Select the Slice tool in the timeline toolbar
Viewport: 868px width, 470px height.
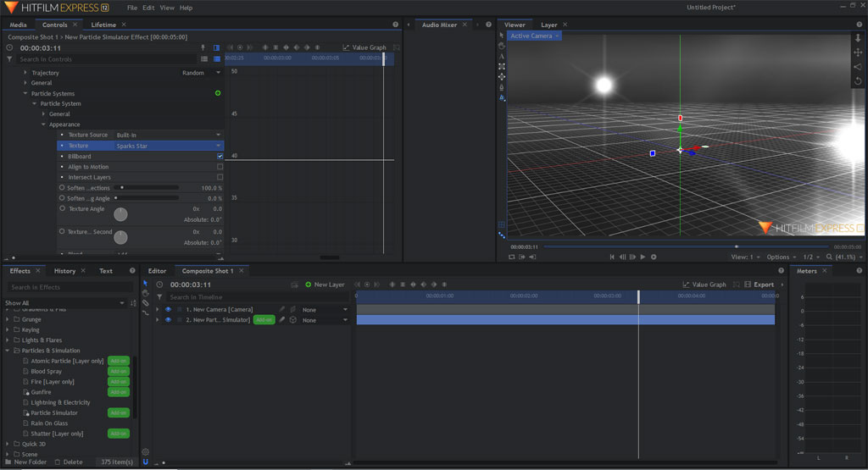pyautogui.click(x=146, y=302)
